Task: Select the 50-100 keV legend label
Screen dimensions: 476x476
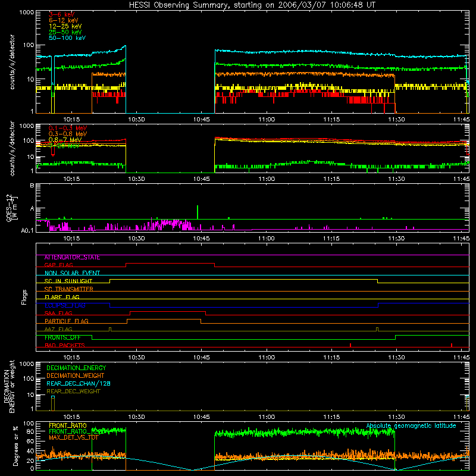Action: click(x=67, y=38)
